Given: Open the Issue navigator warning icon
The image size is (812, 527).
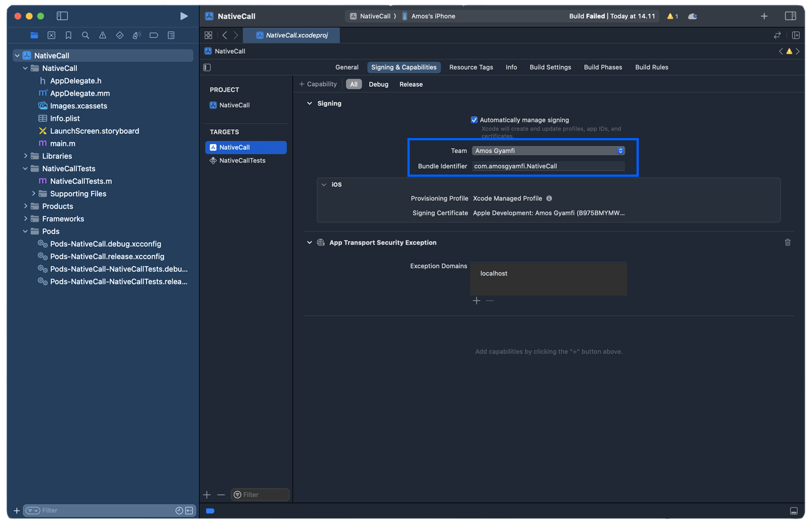Looking at the screenshot, I should click(103, 35).
